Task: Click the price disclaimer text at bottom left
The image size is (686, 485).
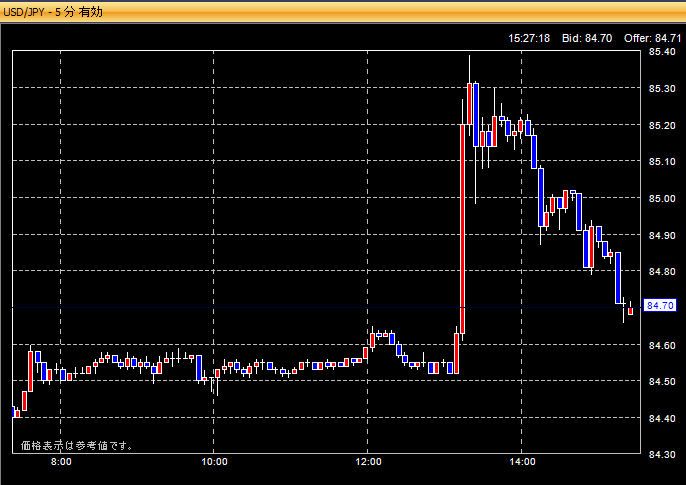Action: tap(78, 445)
